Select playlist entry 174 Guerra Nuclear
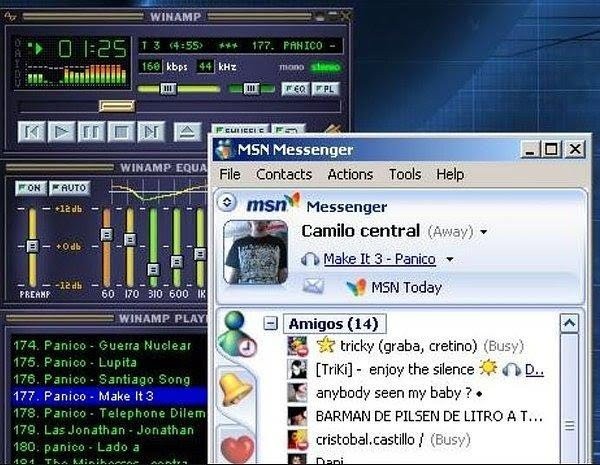600x465 pixels. click(109, 346)
